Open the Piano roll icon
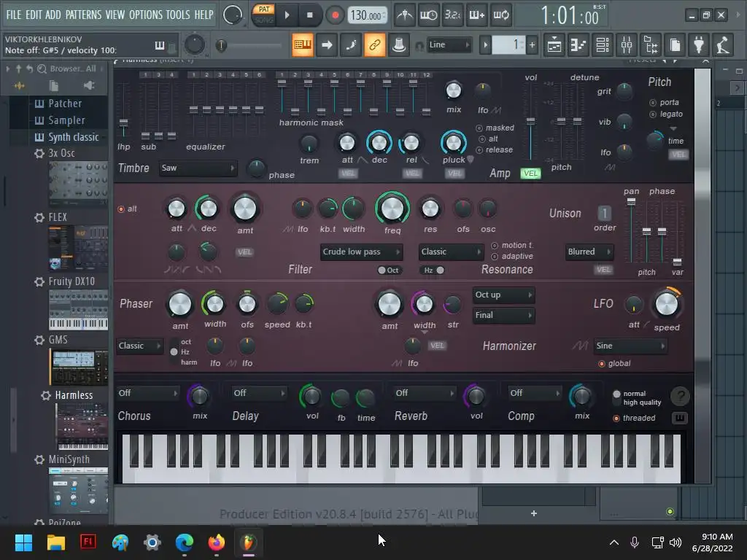 (578, 45)
